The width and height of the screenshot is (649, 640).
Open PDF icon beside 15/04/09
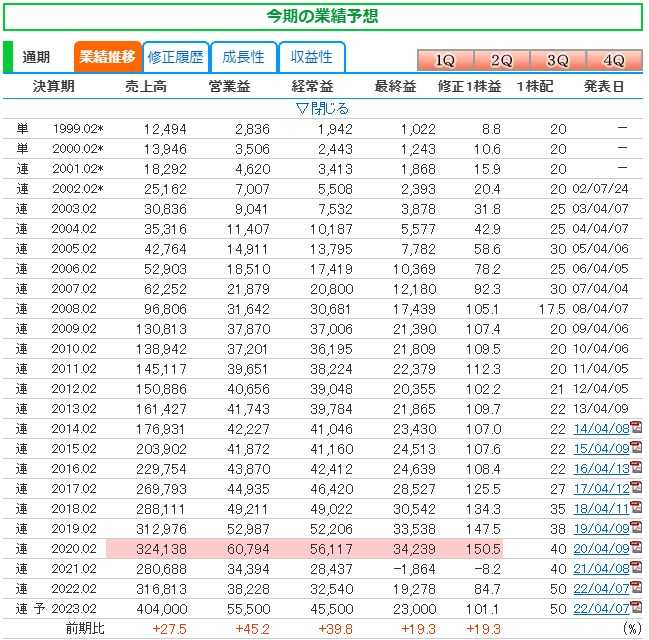[x=636, y=448]
